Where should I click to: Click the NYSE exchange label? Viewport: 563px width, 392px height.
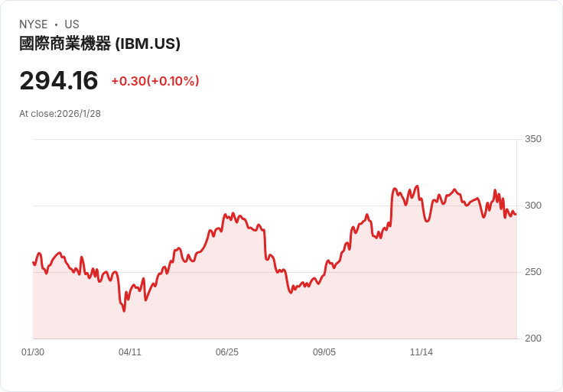[34, 24]
